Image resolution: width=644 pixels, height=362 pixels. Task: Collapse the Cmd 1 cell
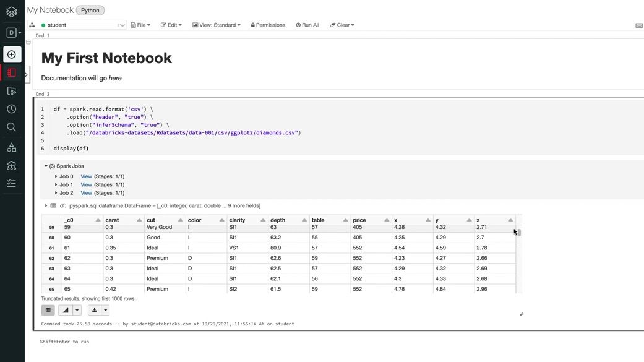[28, 42]
